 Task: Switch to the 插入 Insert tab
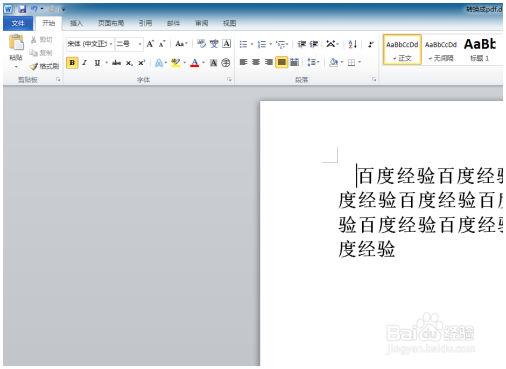click(x=76, y=23)
